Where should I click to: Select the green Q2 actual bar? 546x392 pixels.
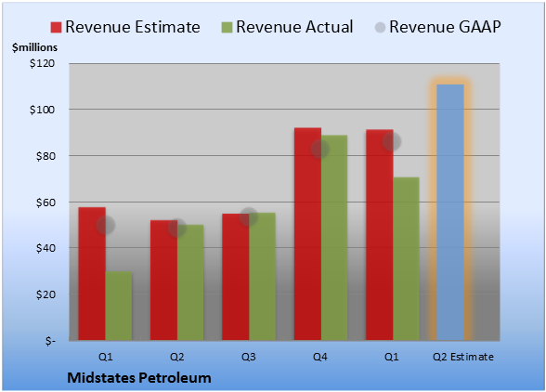(190, 282)
